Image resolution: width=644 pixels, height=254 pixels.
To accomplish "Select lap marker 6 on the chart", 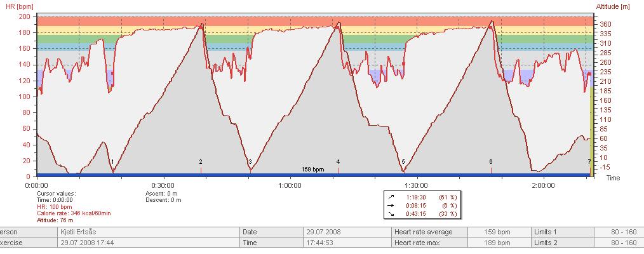I will click(491, 163).
